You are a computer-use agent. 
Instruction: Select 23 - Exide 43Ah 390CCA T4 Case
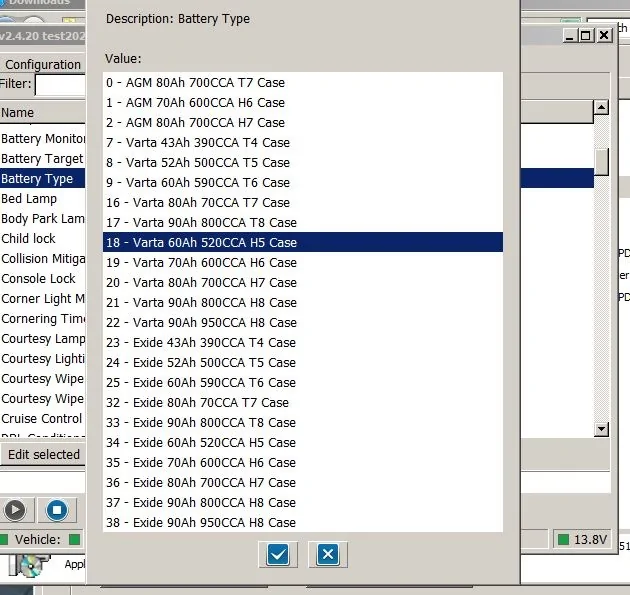click(x=303, y=342)
